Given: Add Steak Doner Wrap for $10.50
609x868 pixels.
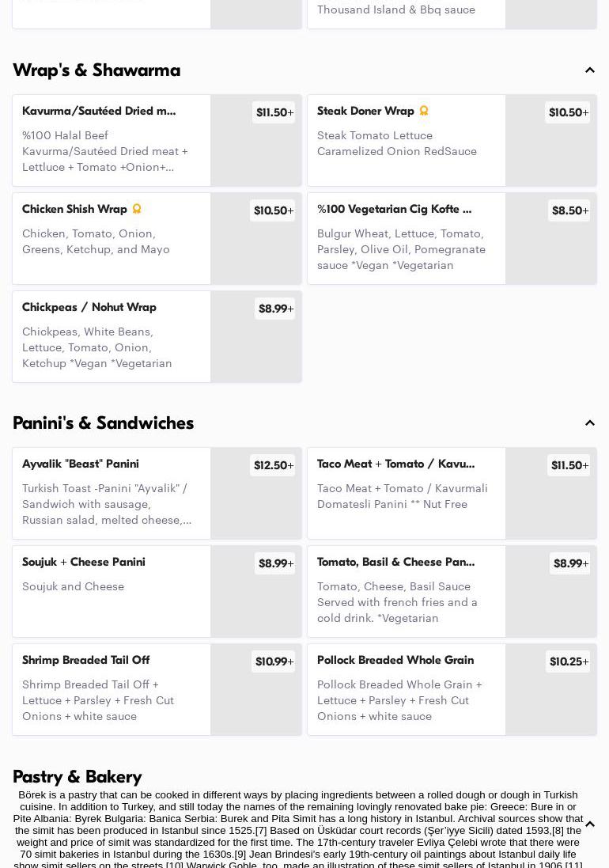Looking at the screenshot, I should click(568, 112).
